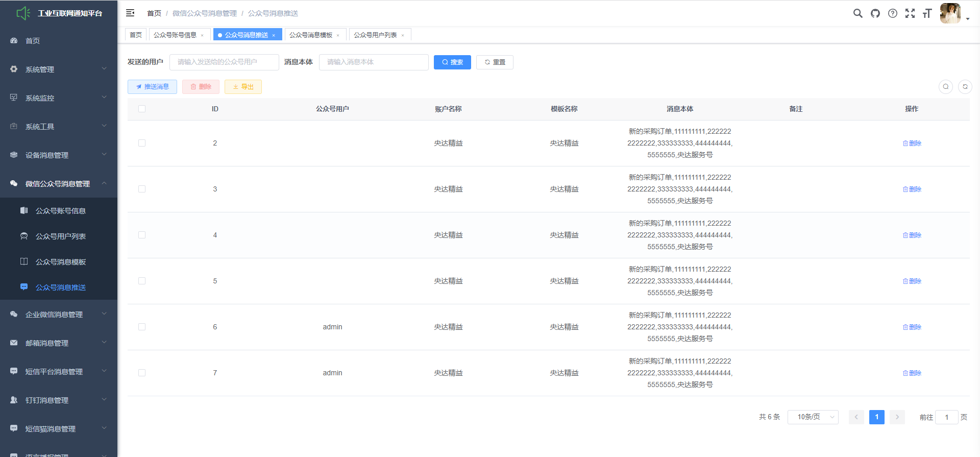Check the checkbox for row ID 2
The image size is (980, 457).
(142, 143)
